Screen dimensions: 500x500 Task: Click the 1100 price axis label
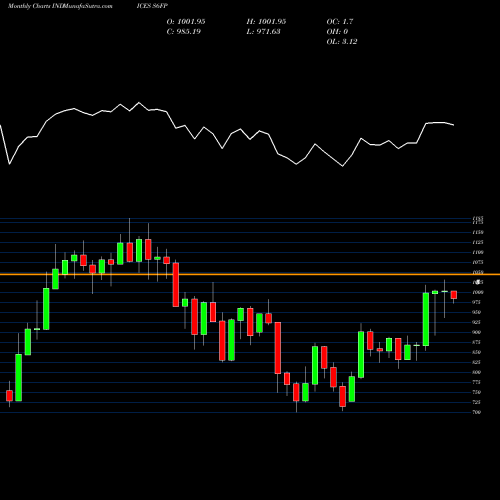478,252
